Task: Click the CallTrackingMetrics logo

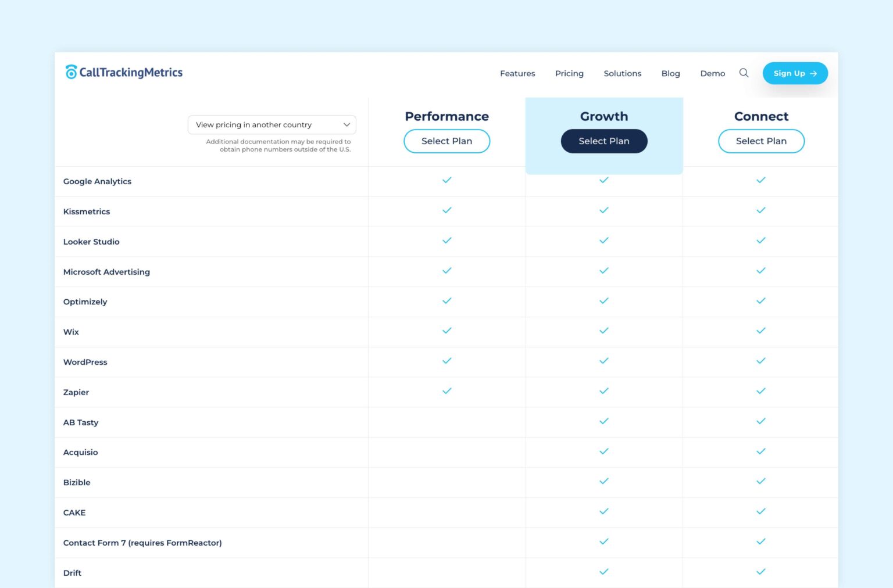Action: [x=123, y=72]
